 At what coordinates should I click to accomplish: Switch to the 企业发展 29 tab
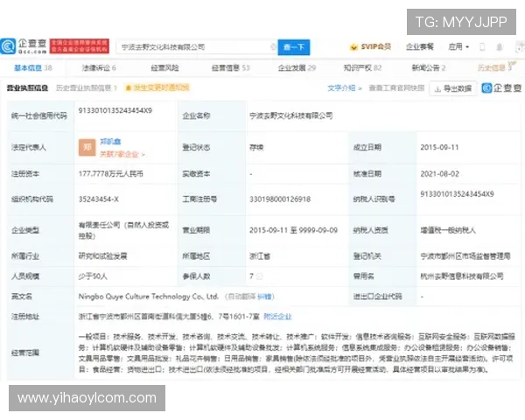(x=297, y=68)
